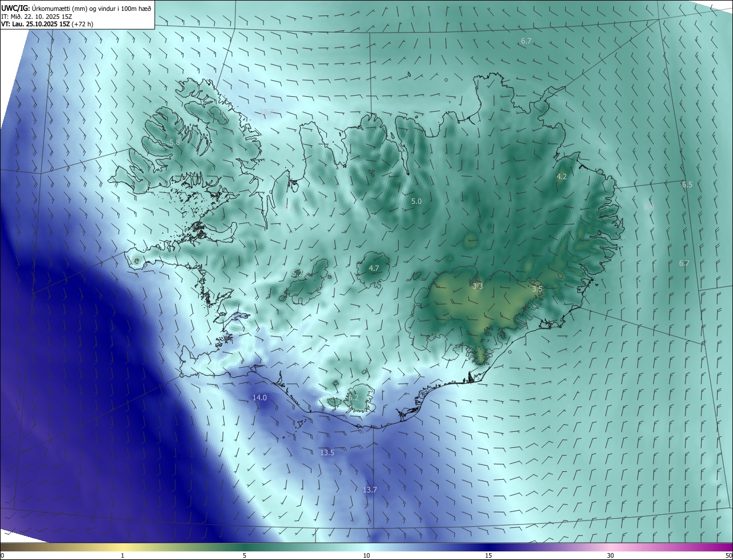This screenshot has width=733, height=560.
Task: Click the 4.2 value in northeast Iceland
Action: (562, 176)
